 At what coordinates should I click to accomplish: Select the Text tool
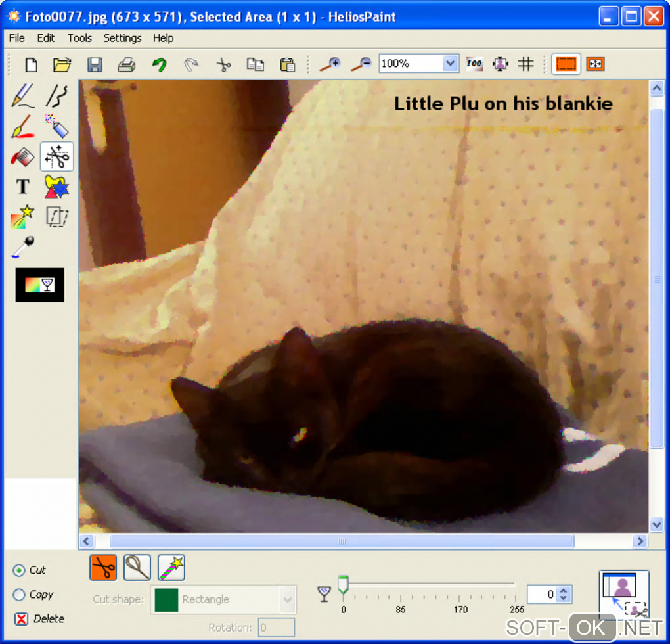(23, 187)
